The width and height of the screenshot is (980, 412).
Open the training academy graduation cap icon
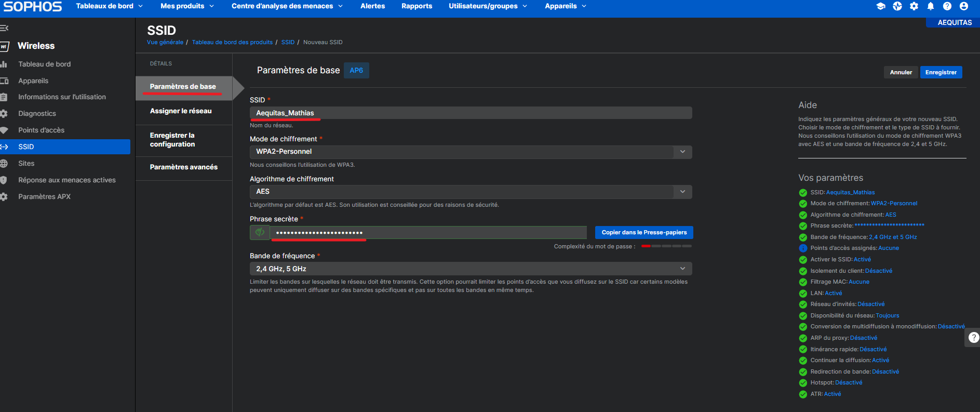881,6
